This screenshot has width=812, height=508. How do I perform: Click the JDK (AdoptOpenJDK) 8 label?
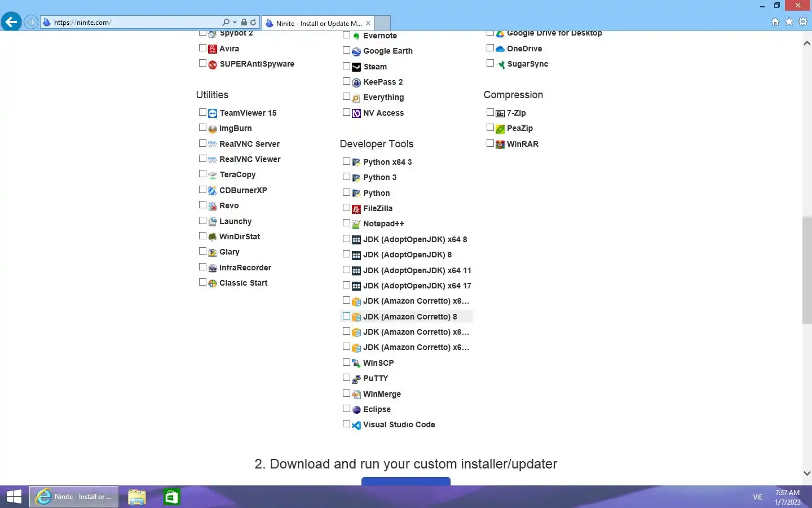[407, 255]
